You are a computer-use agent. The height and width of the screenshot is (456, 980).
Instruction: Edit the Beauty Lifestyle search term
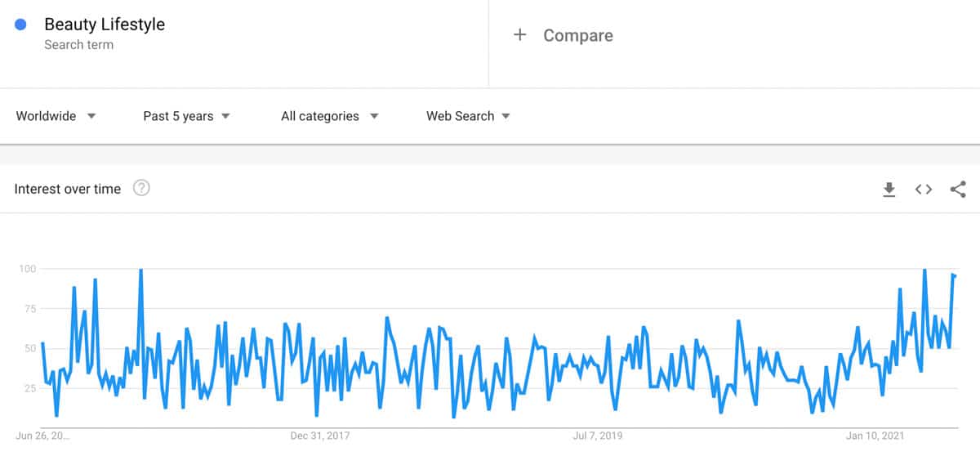point(105,25)
